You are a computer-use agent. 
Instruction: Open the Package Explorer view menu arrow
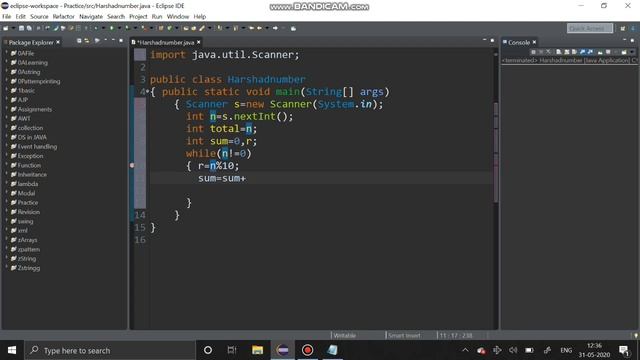click(105, 40)
